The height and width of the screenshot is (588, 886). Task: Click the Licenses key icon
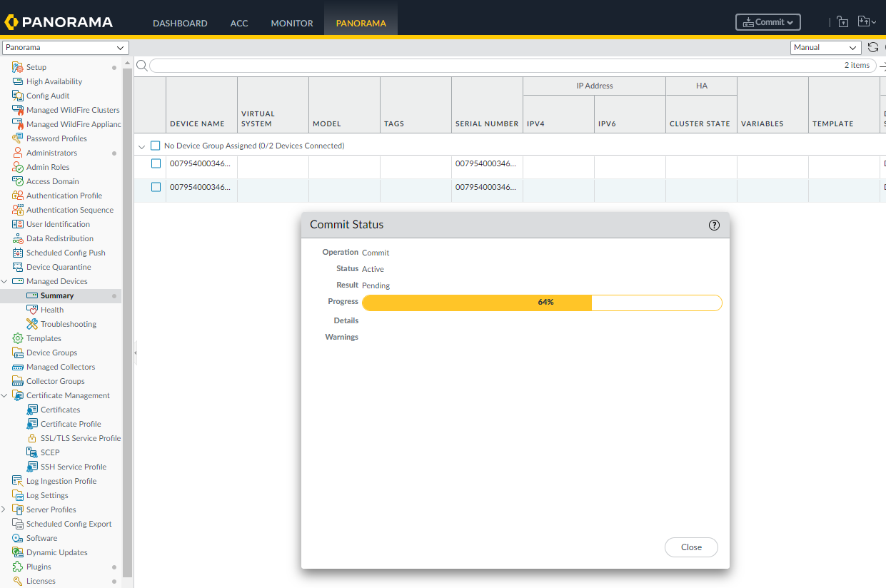point(18,581)
